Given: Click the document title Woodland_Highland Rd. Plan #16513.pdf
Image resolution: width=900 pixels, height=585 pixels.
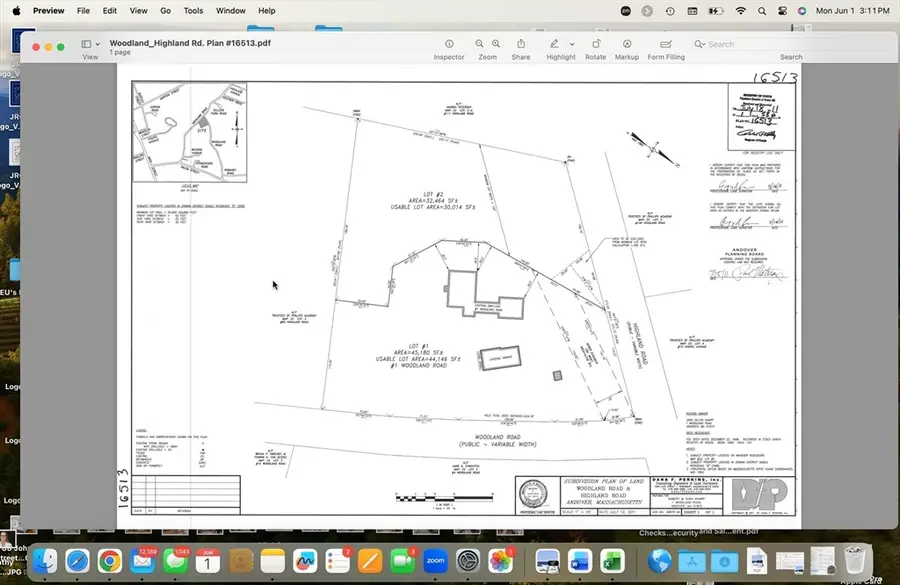Looking at the screenshot, I should (x=190, y=43).
